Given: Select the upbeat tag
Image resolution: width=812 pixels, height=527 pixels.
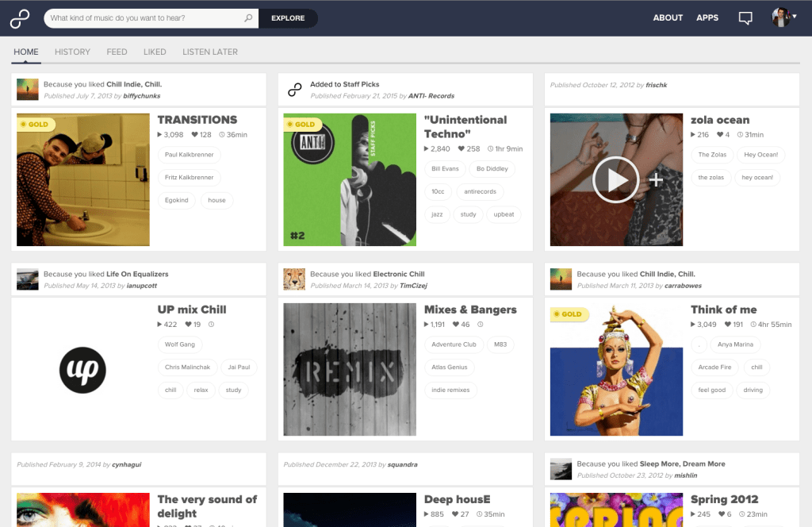Looking at the screenshot, I should 504,214.
